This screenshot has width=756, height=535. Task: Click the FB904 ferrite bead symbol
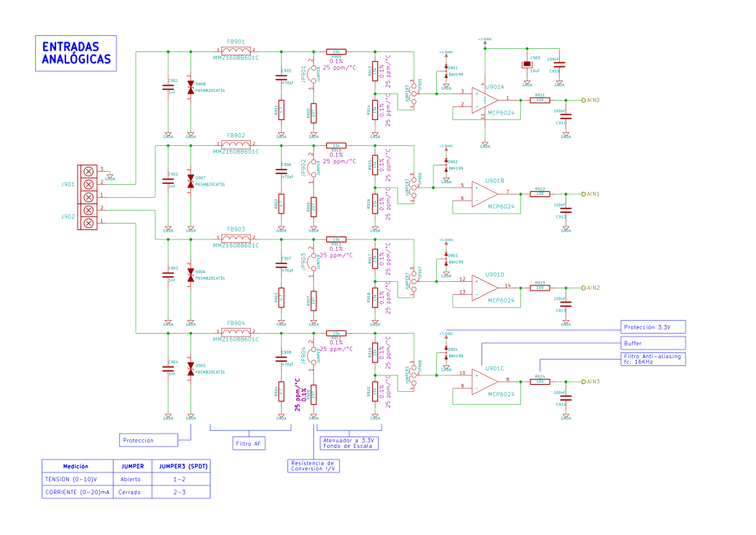click(x=236, y=331)
